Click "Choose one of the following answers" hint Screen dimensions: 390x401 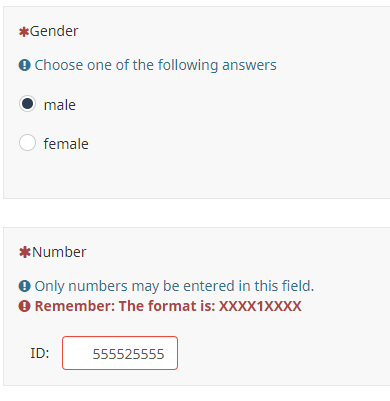pyautogui.click(x=155, y=65)
